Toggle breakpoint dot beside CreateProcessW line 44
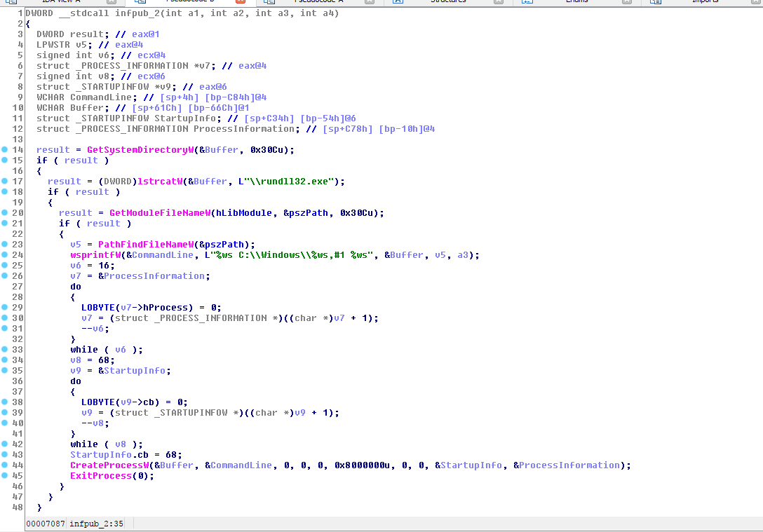 (6, 465)
